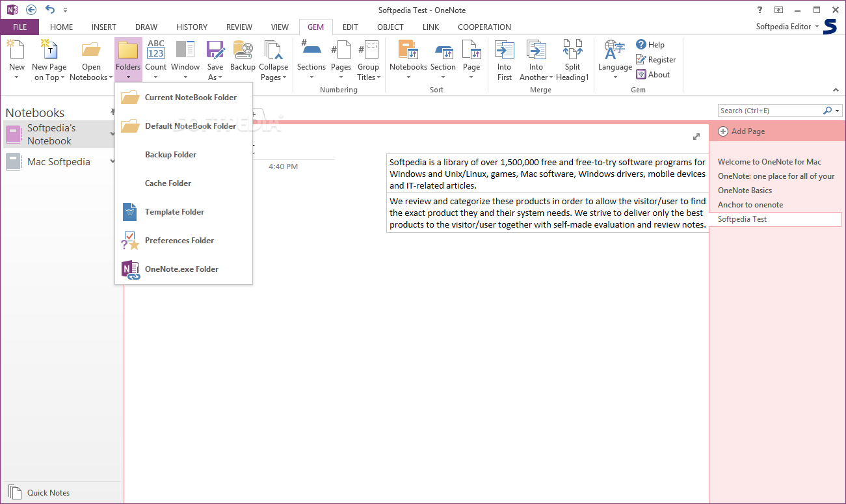The height and width of the screenshot is (504, 846).
Task: Switch to the EDIT tab
Action: point(350,27)
